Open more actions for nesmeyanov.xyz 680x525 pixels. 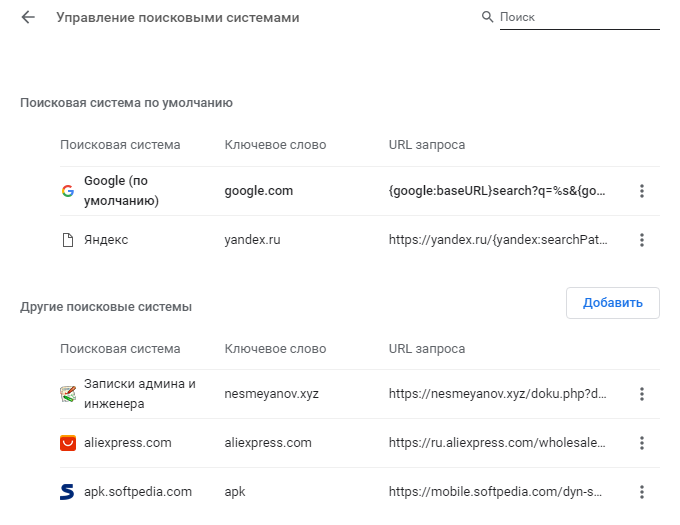[642, 394]
